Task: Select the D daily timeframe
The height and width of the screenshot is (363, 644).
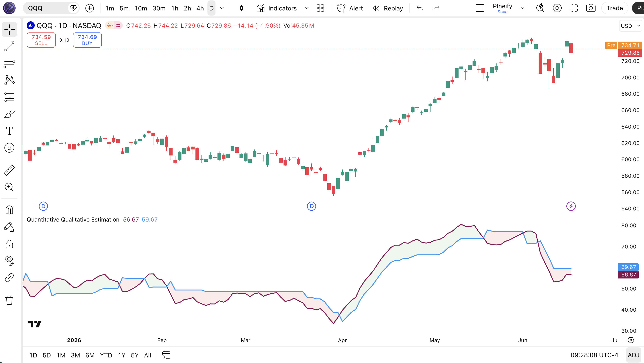Action: coord(211,8)
